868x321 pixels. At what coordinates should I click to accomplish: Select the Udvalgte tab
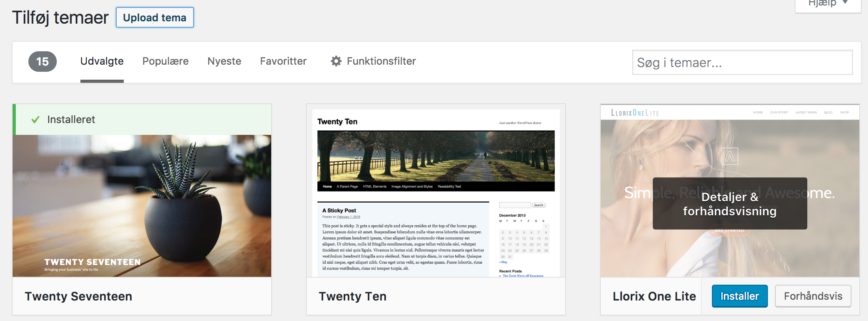click(x=102, y=62)
